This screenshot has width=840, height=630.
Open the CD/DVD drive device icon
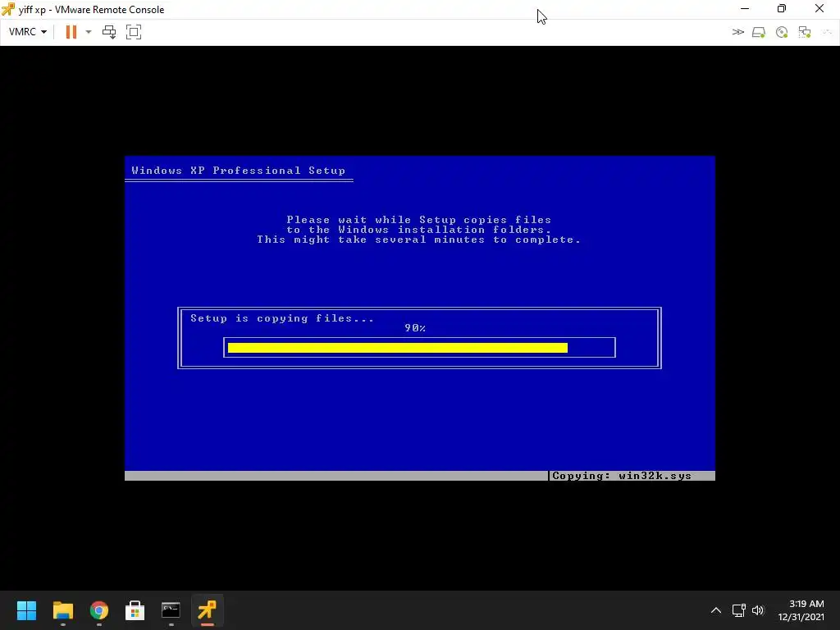pos(782,32)
